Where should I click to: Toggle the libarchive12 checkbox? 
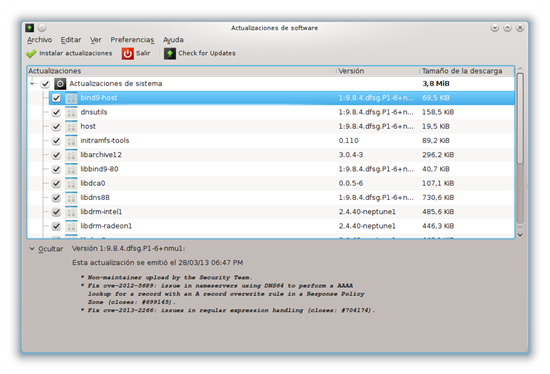click(56, 155)
